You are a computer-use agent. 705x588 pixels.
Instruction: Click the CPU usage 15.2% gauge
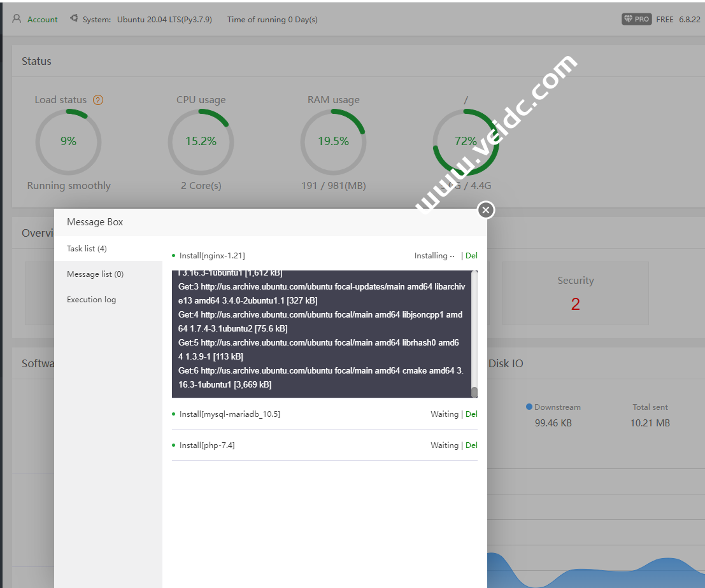(201, 141)
